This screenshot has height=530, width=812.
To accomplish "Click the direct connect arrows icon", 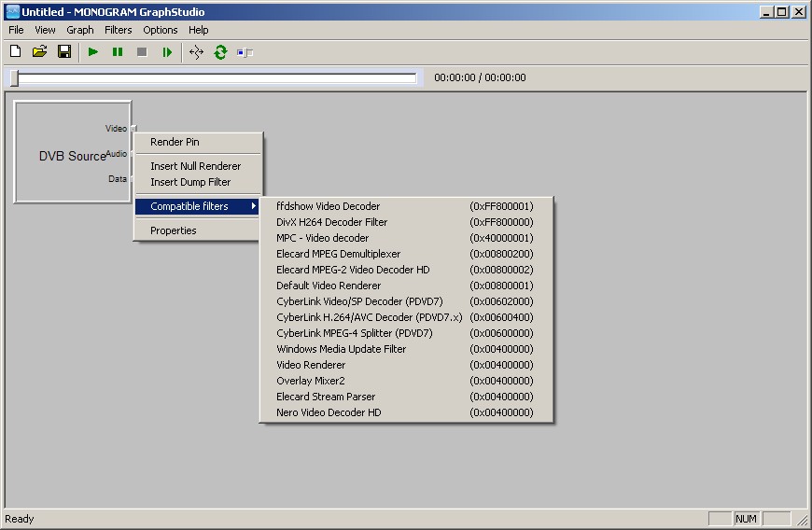I will (x=196, y=51).
